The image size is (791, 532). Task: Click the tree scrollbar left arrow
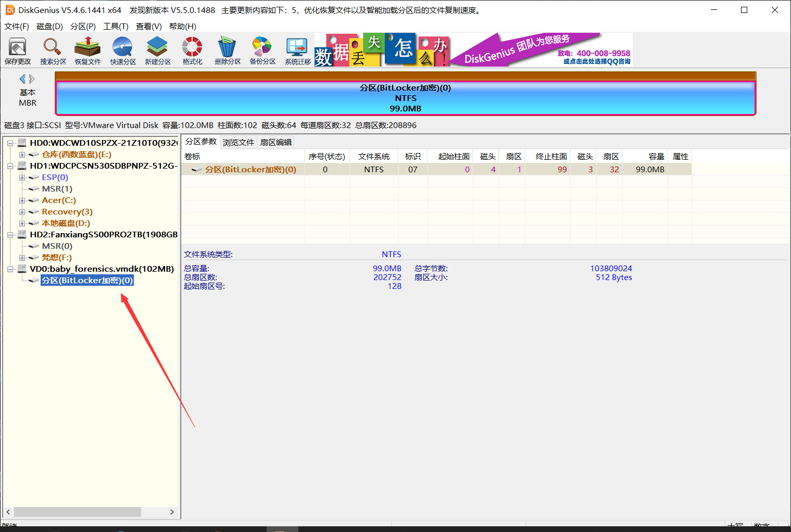8,512
